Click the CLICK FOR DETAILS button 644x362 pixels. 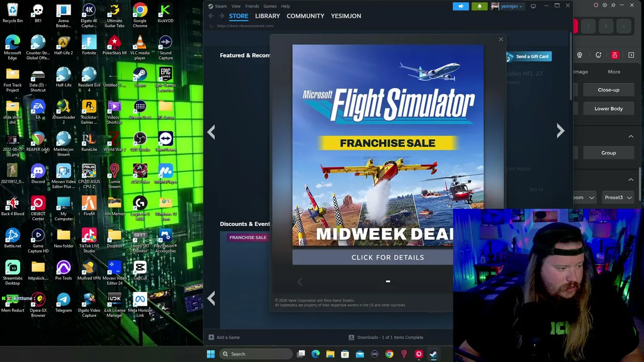pos(387,257)
